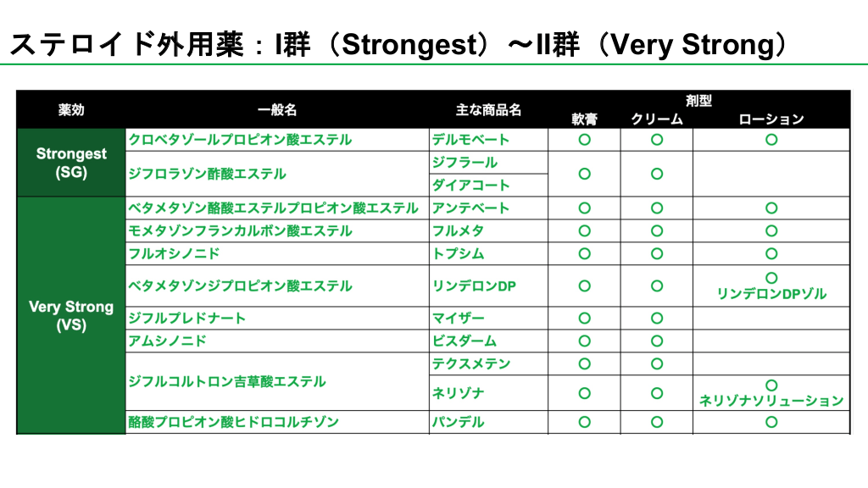This screenshot has width=868, height=488.
Task: Click the ネリゾナソリューション text
Action: (x=771, y=401)
